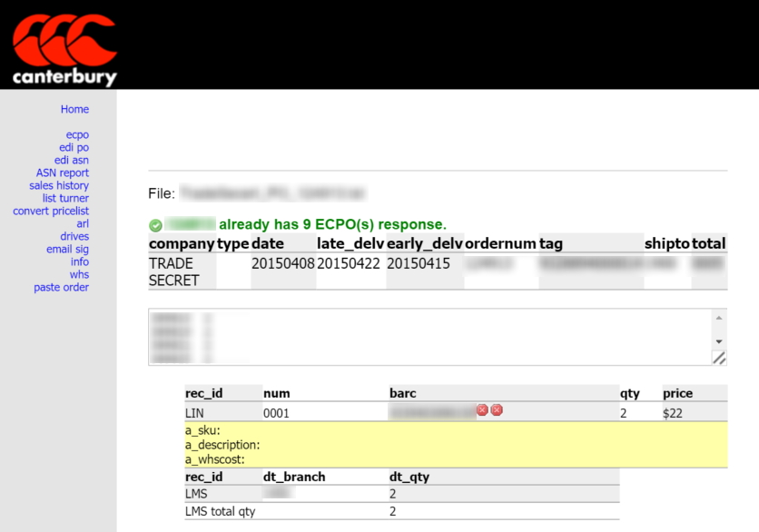Click the date value 20150408

283,264
